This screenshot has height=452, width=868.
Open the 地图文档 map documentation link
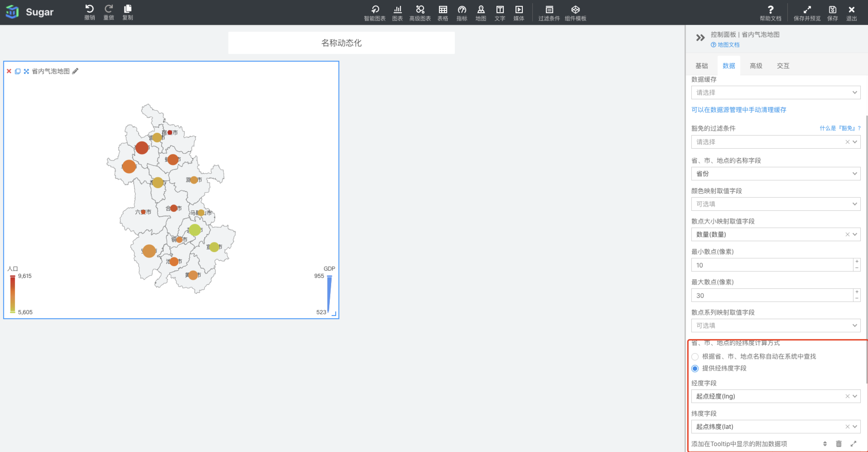tap(725, 45)
